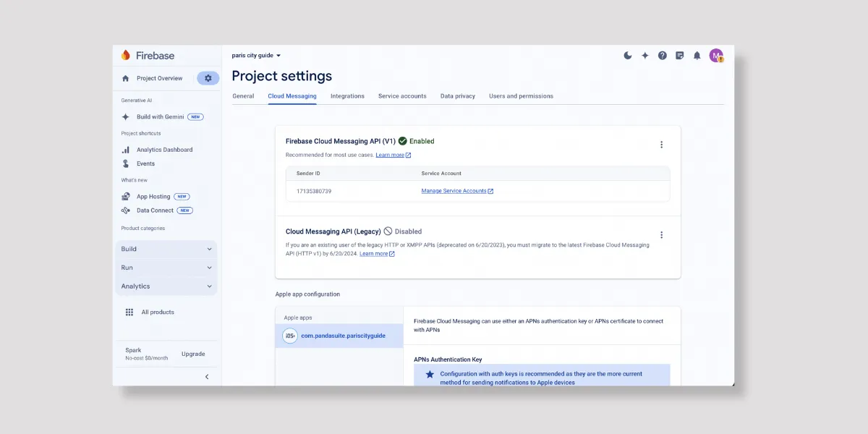The image size is (868, 434).
Task: Open the paris city guide project dropdown
Action: coord(256,56)
